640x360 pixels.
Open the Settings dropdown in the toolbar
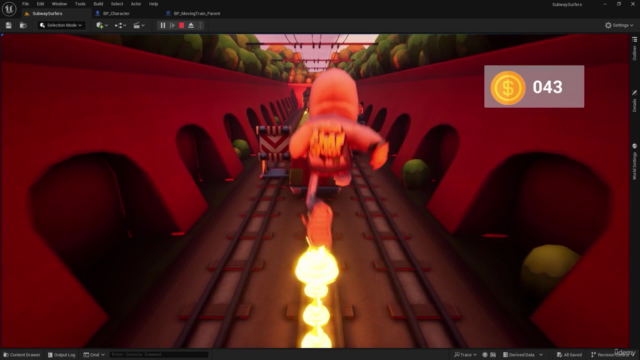619,25
